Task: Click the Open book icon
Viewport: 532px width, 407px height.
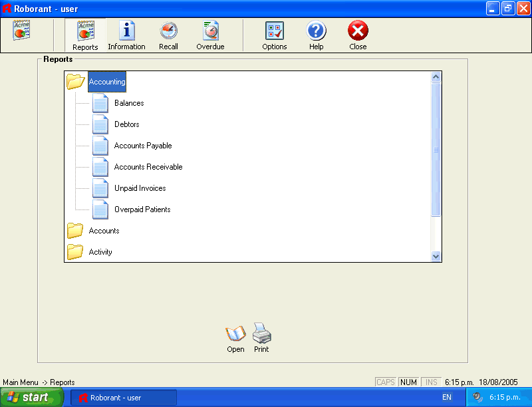Action: pos(235,333)
